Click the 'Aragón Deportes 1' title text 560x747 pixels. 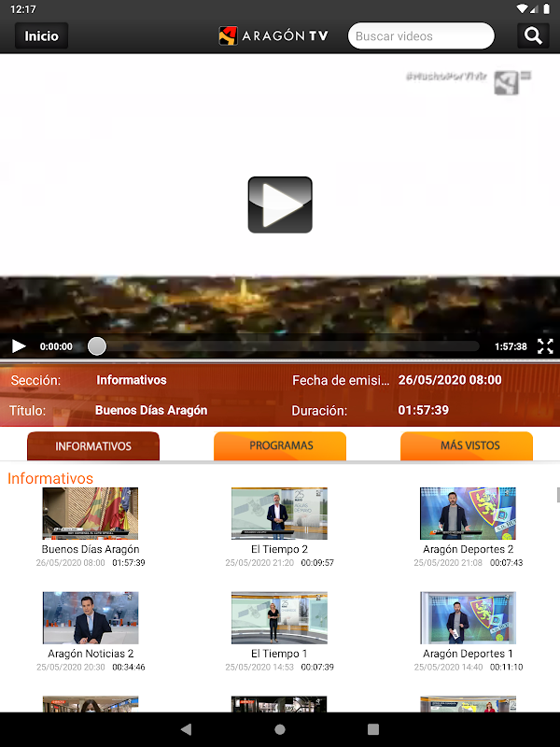click(x=469, y=654)
